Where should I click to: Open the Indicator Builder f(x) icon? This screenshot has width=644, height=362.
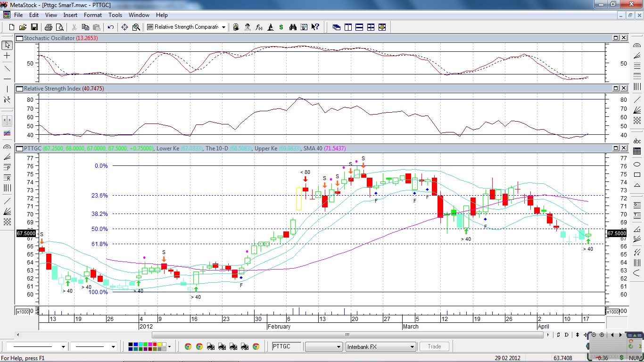coord(259,27)
